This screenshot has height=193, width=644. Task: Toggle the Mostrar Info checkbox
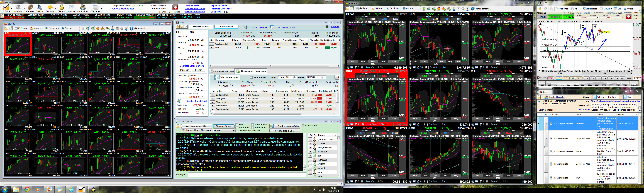click(252, 125)
